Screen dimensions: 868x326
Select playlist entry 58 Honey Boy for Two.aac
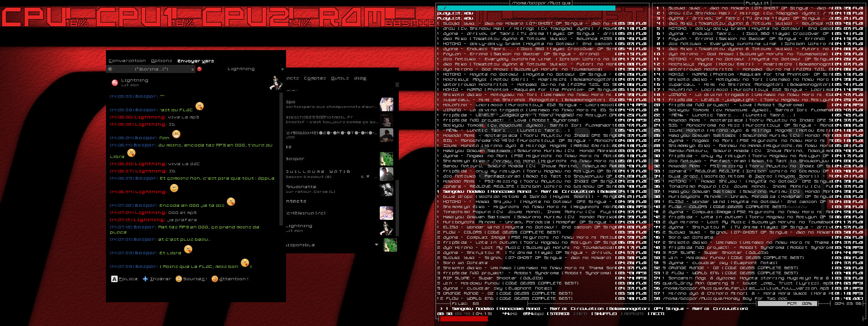click(x=759, y=298)
